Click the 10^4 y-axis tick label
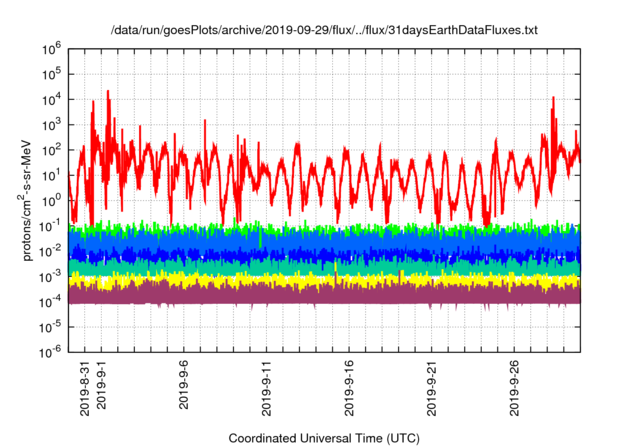This screenshot has width=640, height=448. point(52,100)
